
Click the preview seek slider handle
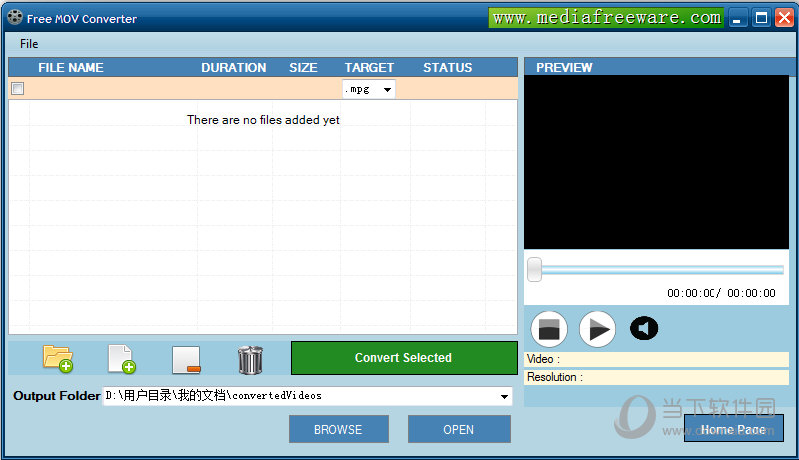[535, 269]
